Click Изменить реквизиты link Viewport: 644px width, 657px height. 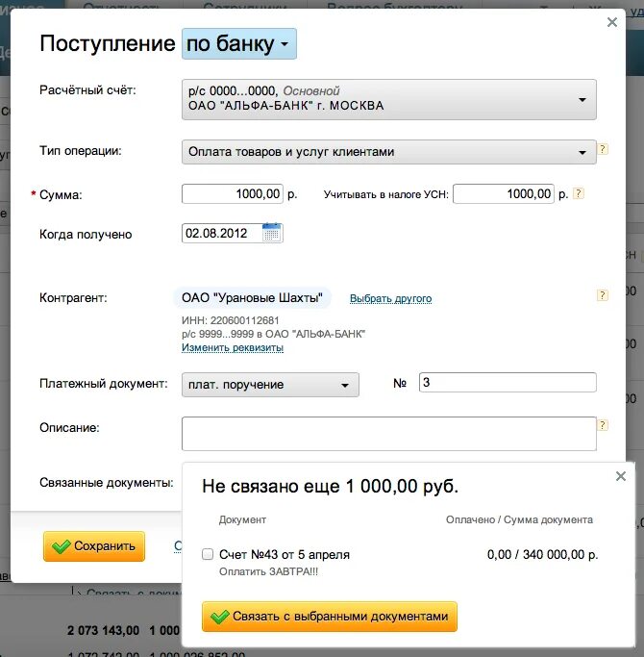[233, 347]
